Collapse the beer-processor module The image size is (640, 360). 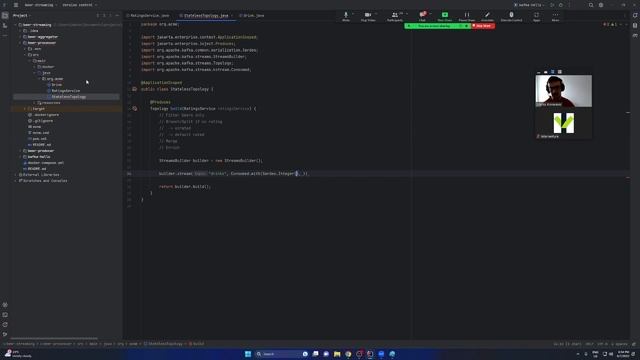tap(20, 43)
